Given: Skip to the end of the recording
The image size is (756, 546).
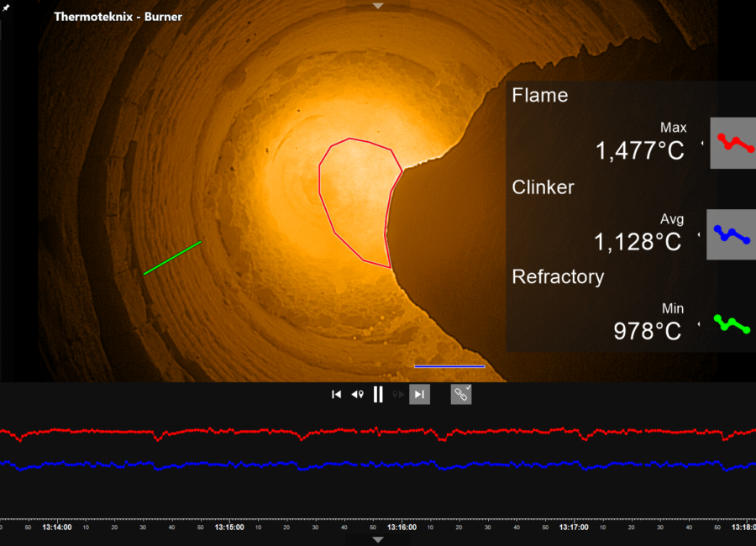Looking at the screenshot, I should click(x=419, y=394).
